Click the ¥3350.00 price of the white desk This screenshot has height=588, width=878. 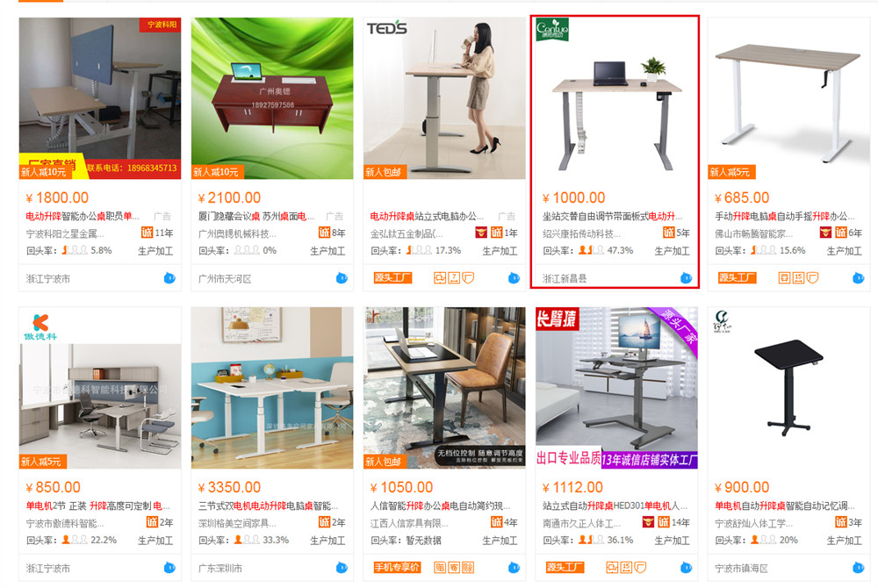(x=229, y=487)
